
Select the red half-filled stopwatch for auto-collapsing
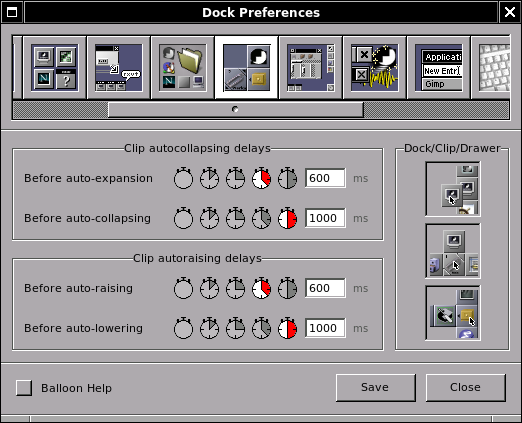tap(287, 218)
